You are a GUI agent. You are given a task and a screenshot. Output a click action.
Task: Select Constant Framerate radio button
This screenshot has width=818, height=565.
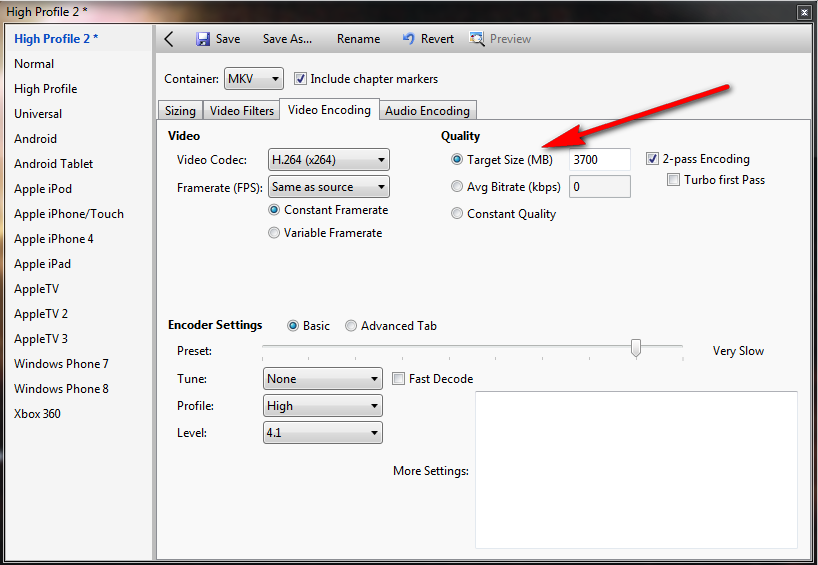274,210
